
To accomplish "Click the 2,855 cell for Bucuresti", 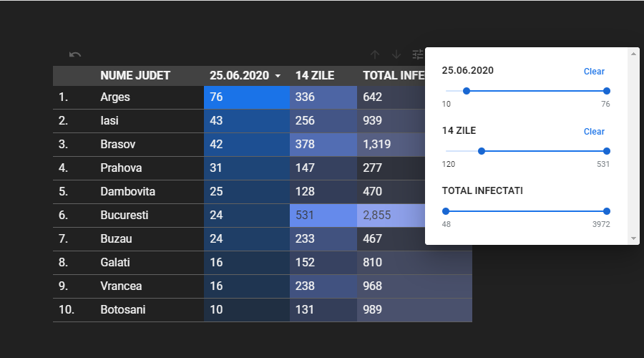I will click(391, 216).
